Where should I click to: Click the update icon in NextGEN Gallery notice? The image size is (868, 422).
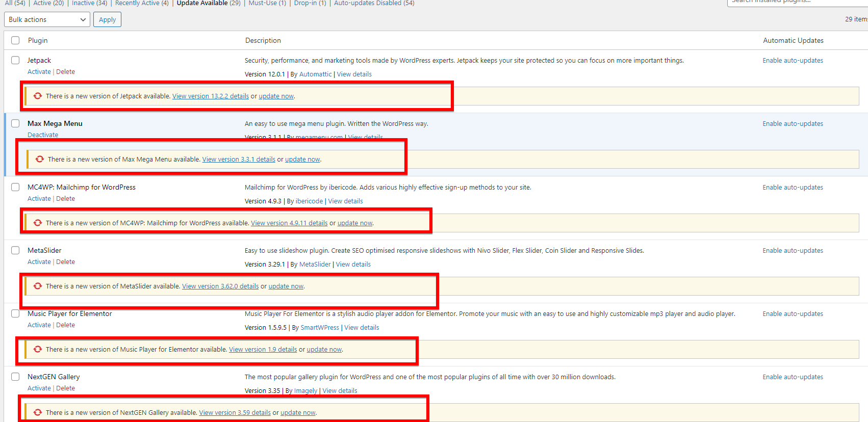pos(38,412)
